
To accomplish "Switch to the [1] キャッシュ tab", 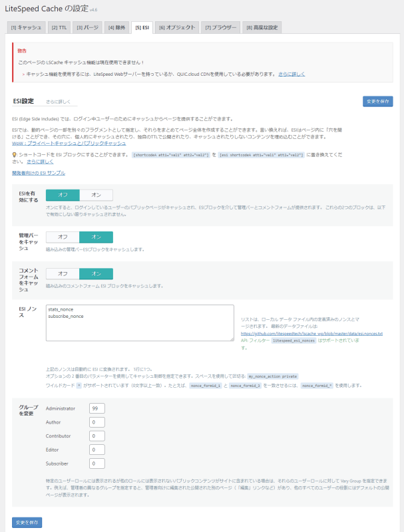I will coord(26,27).
